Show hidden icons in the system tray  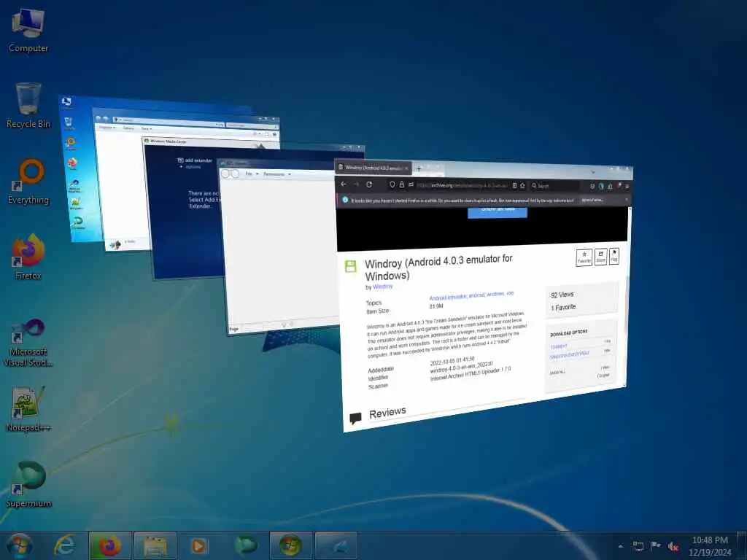point(620,546)
